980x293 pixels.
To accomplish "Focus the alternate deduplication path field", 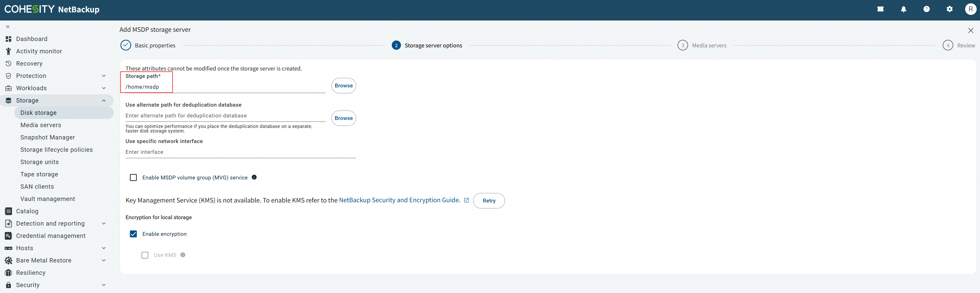I will 226,116.
